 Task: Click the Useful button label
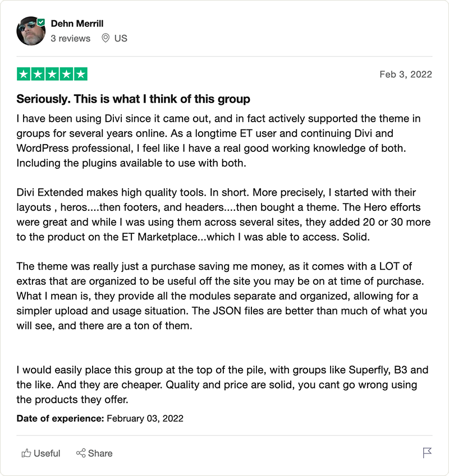tap(47, 453)
